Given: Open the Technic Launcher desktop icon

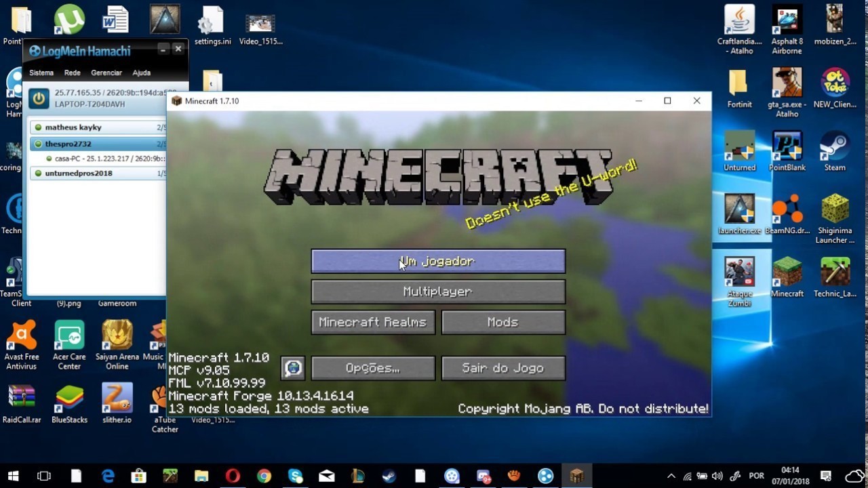Looking at the screenshot, I should [x=835, y=277].
